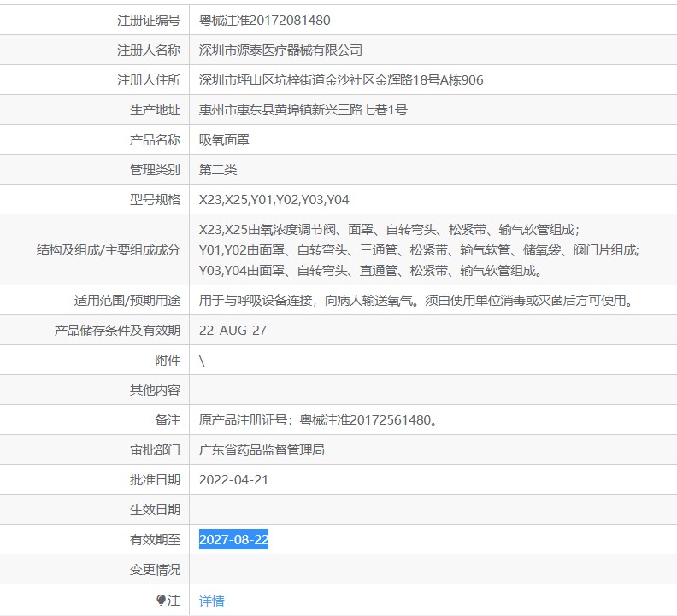This screenshot has width=677, height=616.
Task: Click the composition line starting Y01,Y02由面罩
Action: [419, 250]
